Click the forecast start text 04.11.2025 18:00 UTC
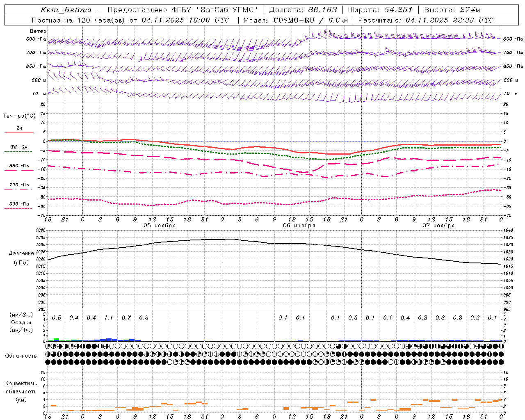This screenshot has width=525, height=420. (x=185, y=20)
